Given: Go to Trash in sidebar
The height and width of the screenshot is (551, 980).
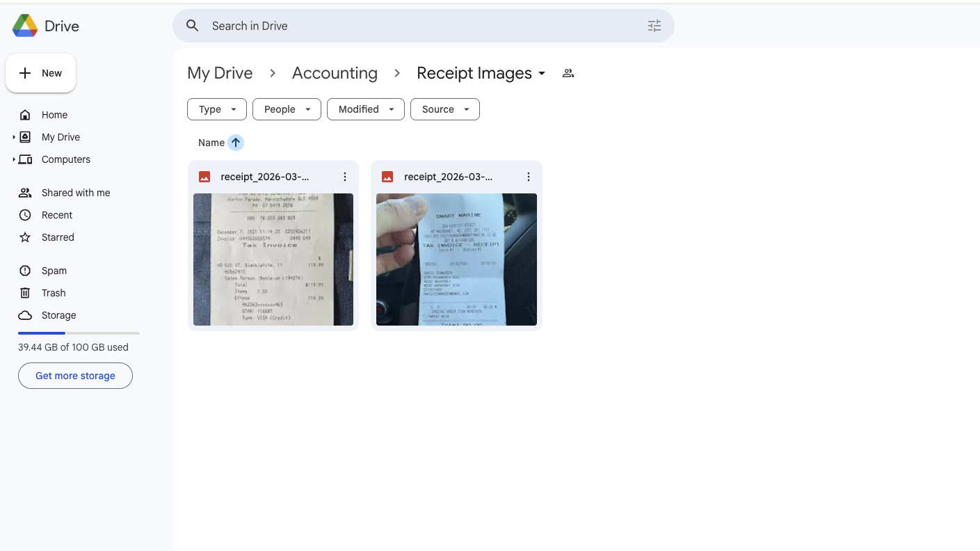Looking at the screenshot, I should [54, 293].
